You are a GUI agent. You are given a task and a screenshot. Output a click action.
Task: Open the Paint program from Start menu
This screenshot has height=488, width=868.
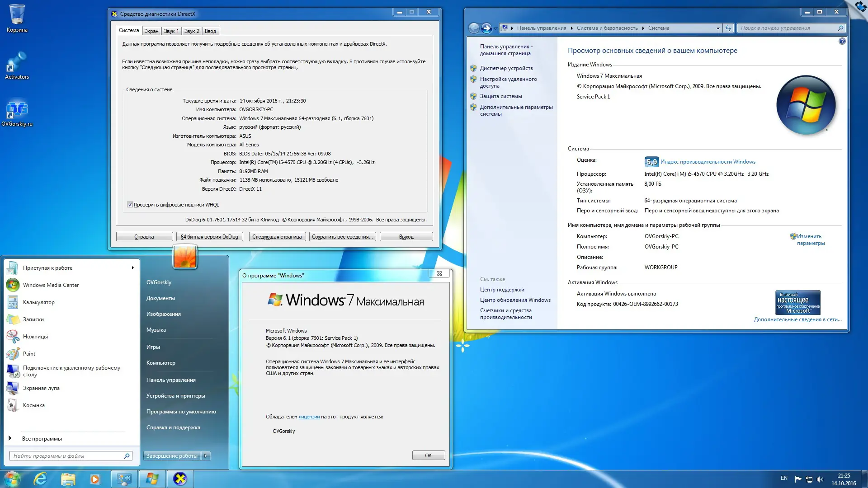29,354
